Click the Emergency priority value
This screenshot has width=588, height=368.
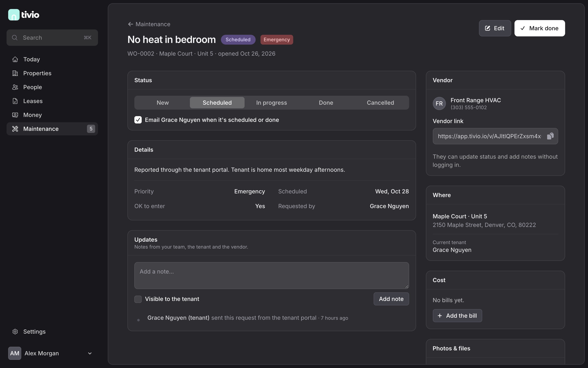coord(249,191)
